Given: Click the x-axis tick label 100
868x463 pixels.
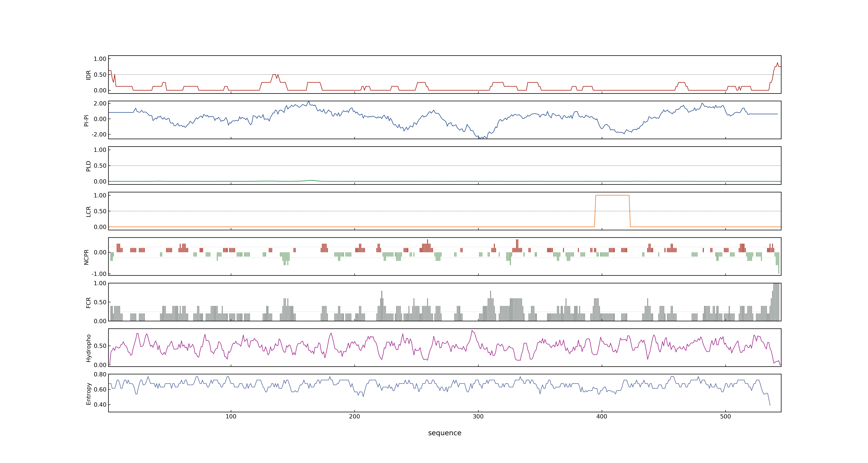Looking at the screenshot, I should 231,416.
